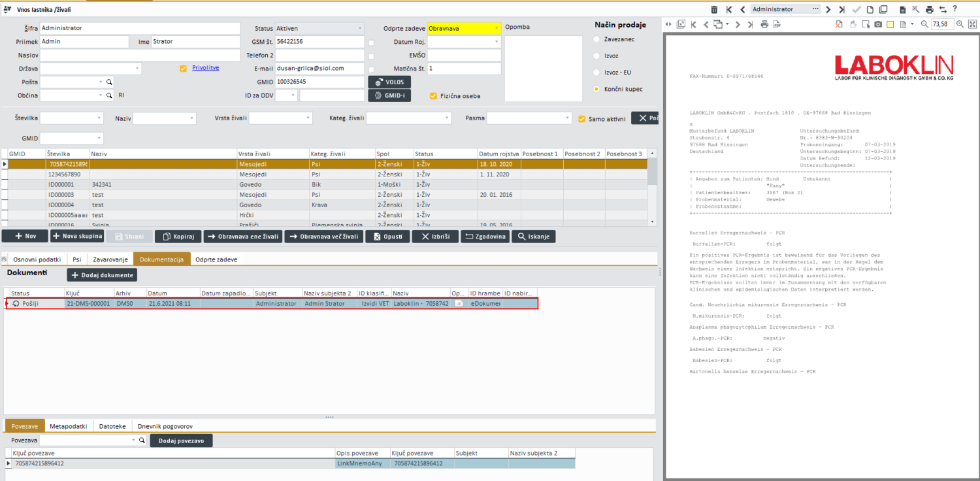Screen dimensions: 980x481
Task: Click the search magnifier next to Občina
Action: pos(110,95)
